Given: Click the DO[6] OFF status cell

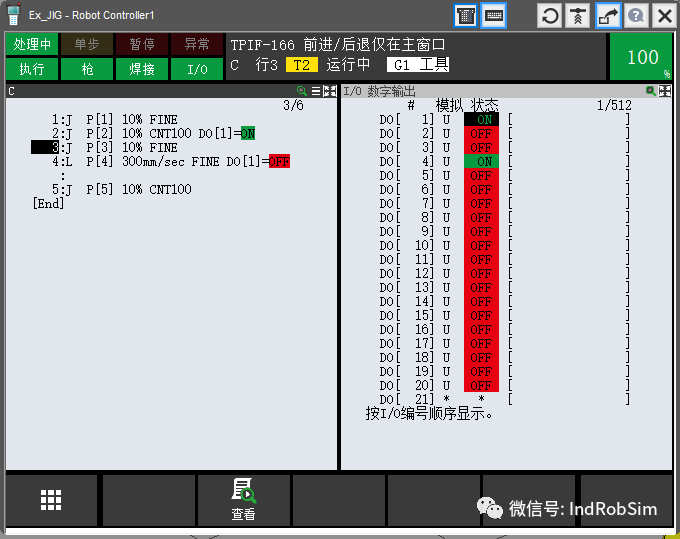Looking at the screenshot, I should (481, 189).
